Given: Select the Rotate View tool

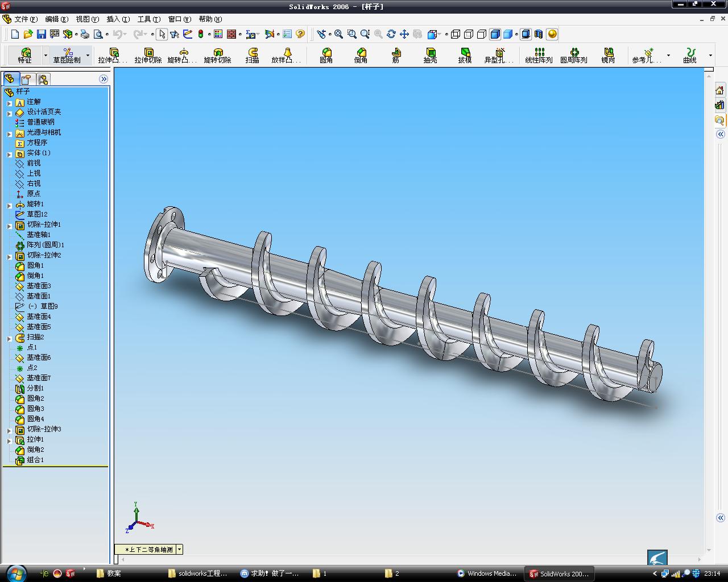Looking at the screenshot, I should point(391,34).
